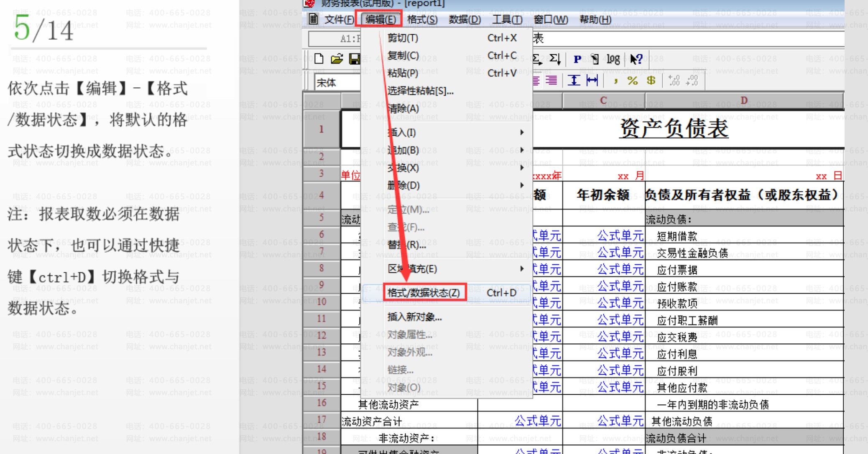Click the context help arrow icon
The width and height of the screenshot is (868, 454).
(636, 59)
